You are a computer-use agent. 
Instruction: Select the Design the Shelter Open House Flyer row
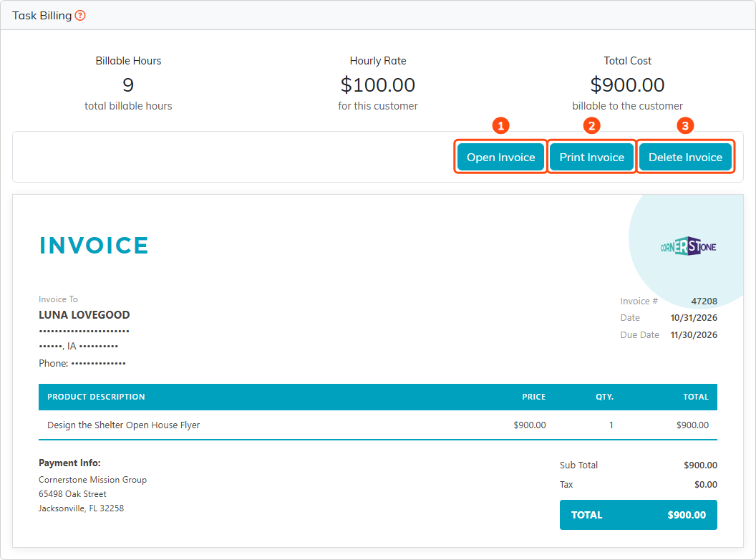tap(377, 425)
